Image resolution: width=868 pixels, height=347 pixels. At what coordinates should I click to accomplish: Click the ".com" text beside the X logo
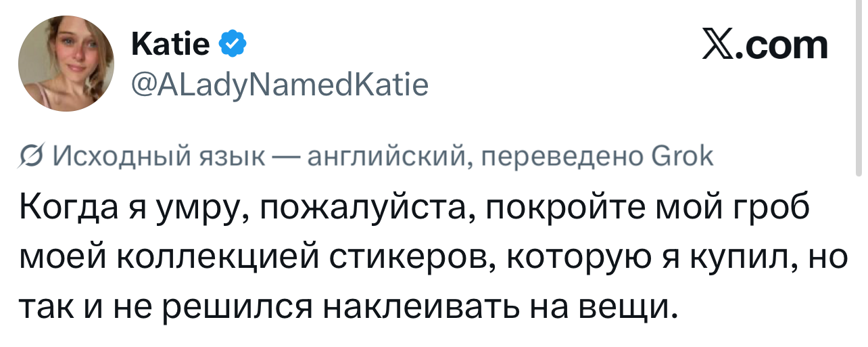[784, 45]
